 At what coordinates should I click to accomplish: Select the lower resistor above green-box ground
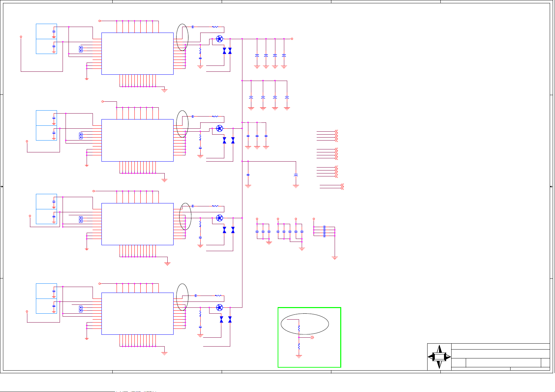[x=299, y=346]
